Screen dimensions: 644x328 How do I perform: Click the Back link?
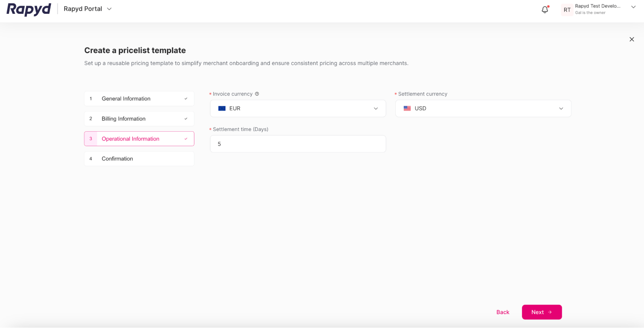coord(503,312)
